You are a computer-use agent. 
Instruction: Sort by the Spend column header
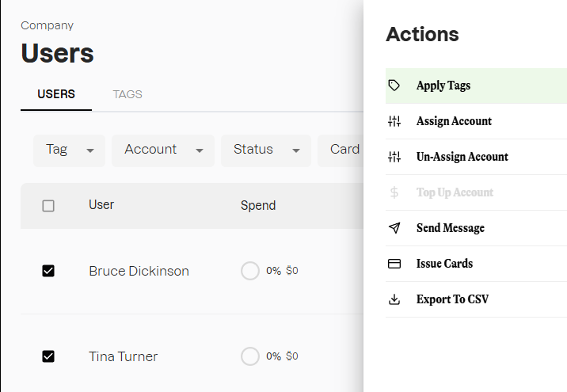[x=258, y=206]
